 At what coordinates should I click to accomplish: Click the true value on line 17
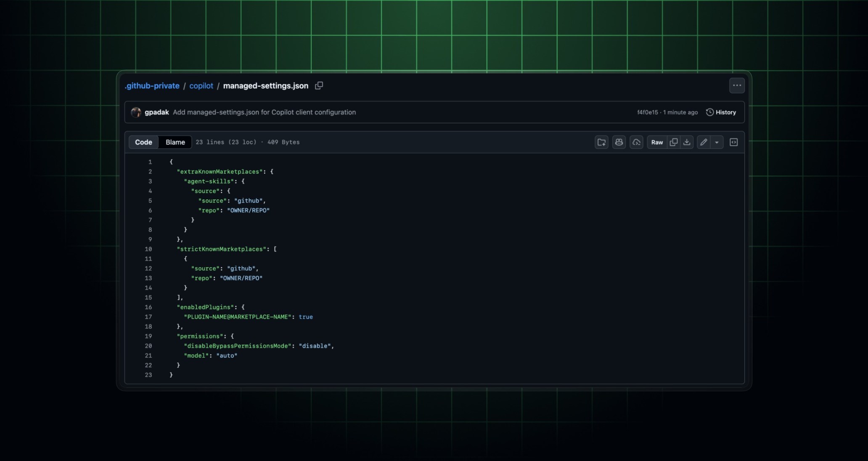[306, 317]
